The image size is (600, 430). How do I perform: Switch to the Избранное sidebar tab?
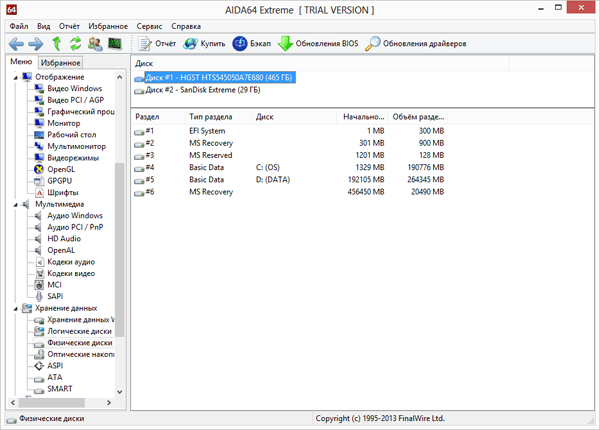click(x=60, y=63)
